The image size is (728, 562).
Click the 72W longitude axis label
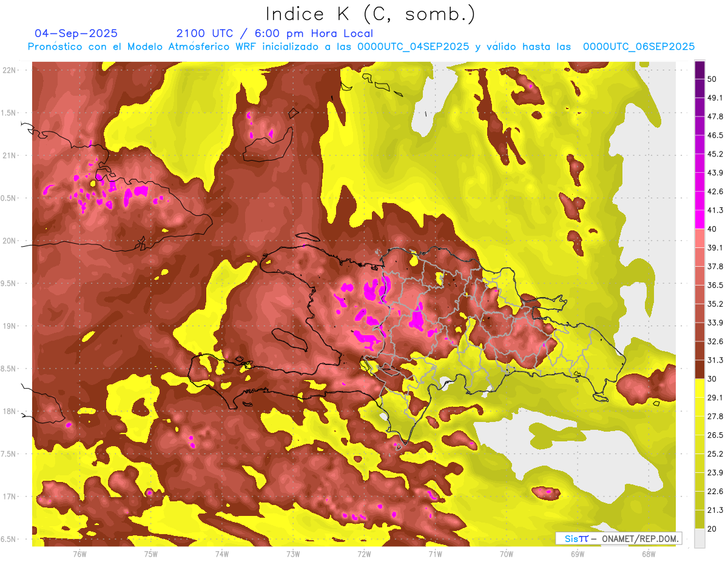(364, 554)
